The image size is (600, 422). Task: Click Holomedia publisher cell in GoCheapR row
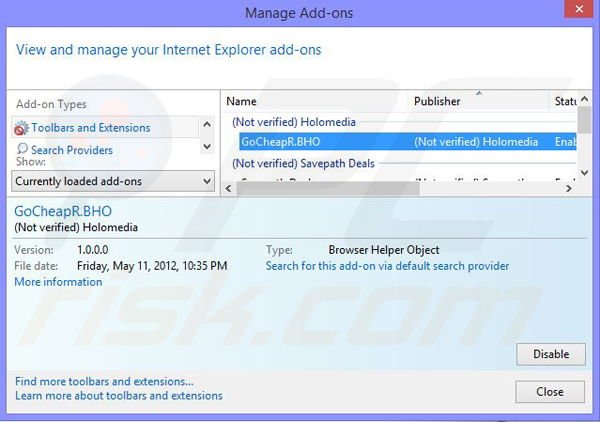476,142
